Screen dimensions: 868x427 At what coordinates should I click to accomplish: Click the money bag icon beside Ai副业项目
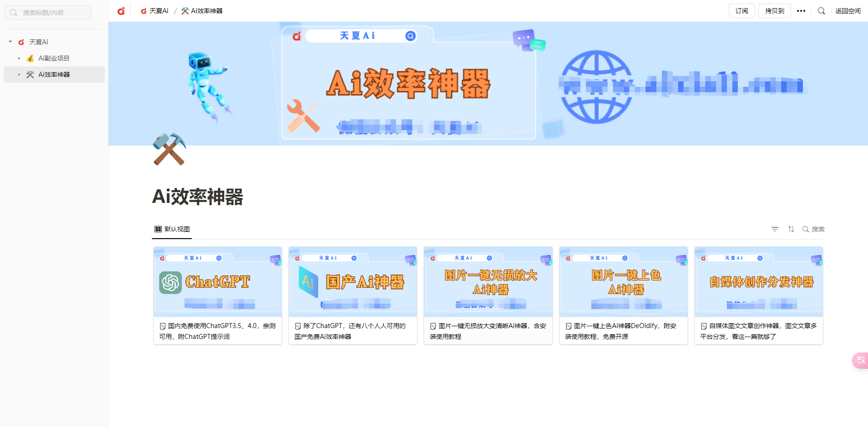point(30,58)
